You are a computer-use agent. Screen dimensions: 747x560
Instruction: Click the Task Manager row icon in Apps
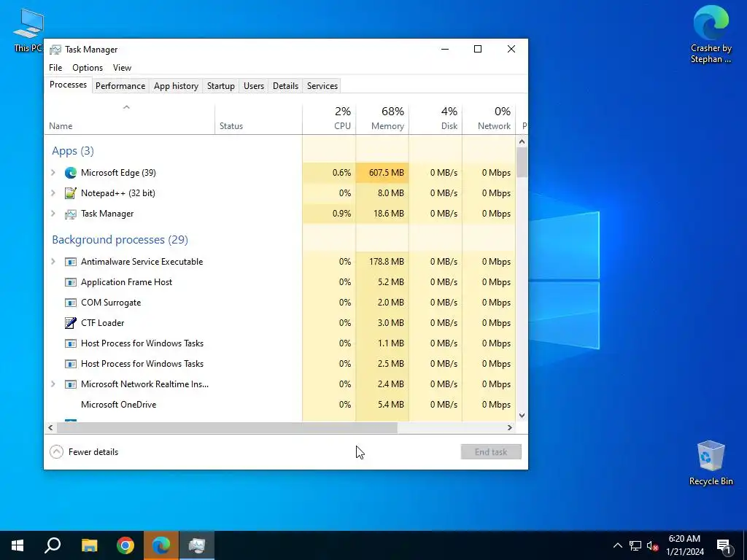coord(71,214)
